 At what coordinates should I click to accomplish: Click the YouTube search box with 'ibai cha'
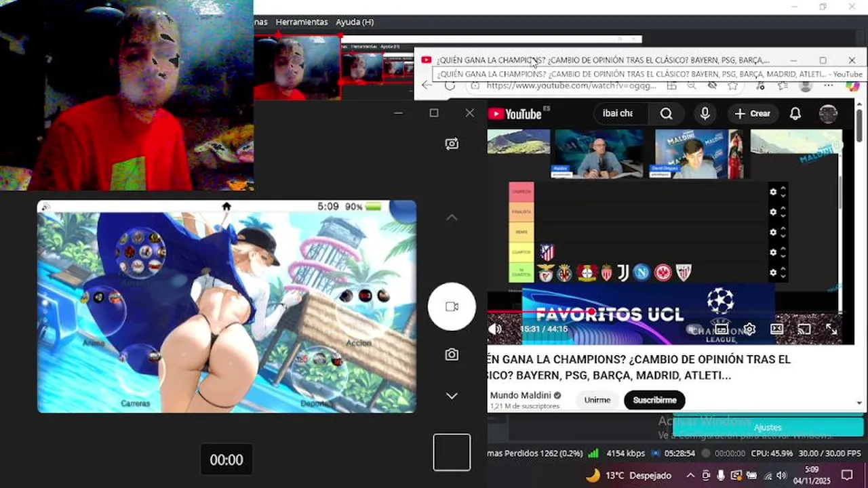[x=622, y=113]
